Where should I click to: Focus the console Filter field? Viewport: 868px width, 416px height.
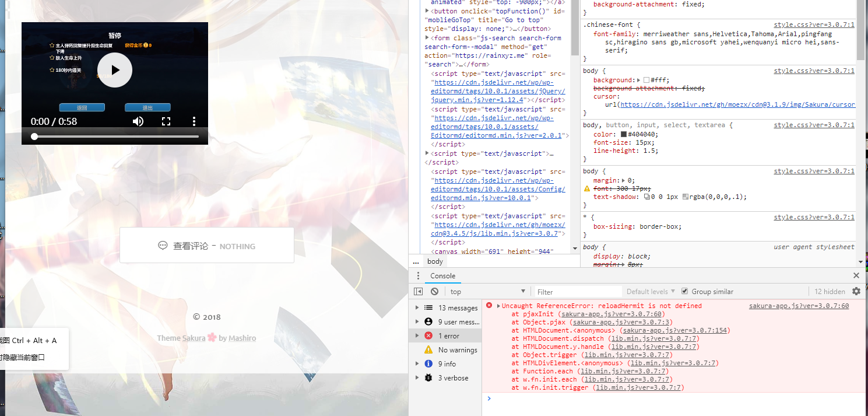coord(577,292)
